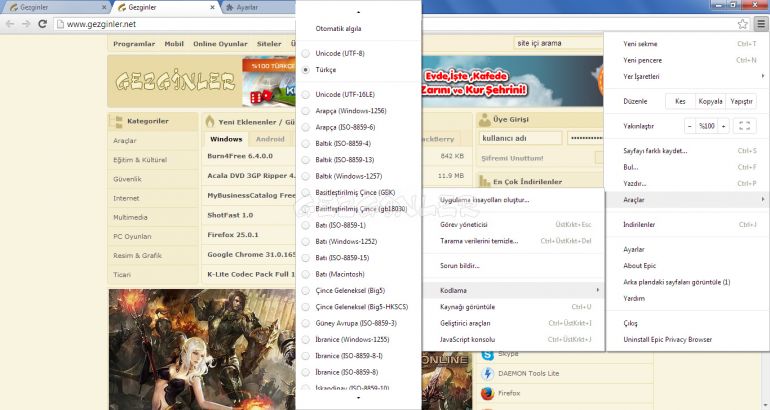Image resolution: width=770 pixels, height=410 pixels.
Task: Increase zoom with plus button
Action: click(723, 126)
